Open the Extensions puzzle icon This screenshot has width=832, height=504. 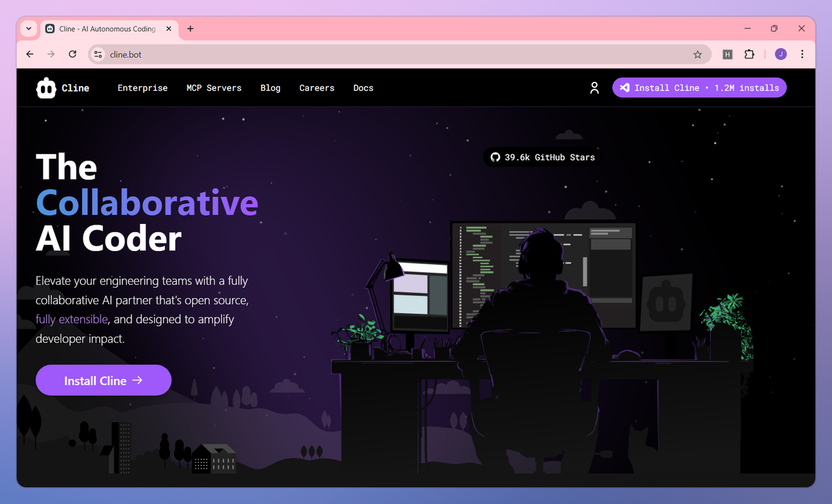pos(749,54)
